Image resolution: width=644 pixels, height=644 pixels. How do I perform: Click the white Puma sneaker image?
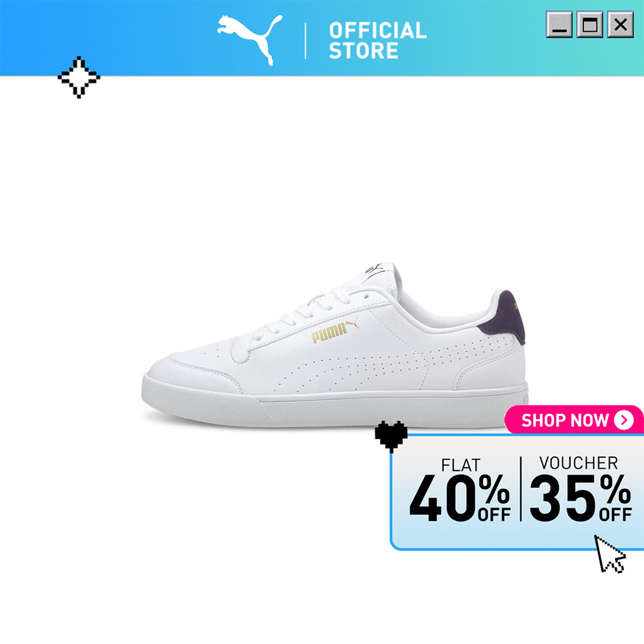point(335,346)
